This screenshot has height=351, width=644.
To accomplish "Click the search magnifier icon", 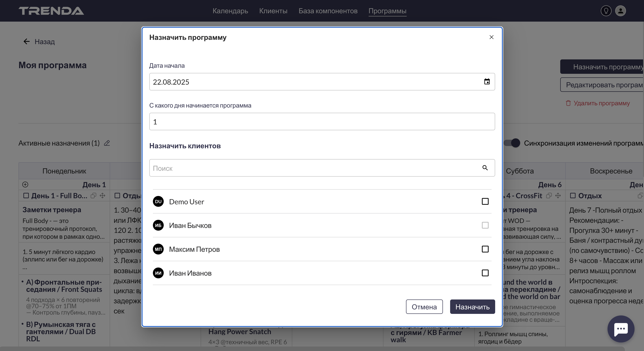I will coord(485,168).
